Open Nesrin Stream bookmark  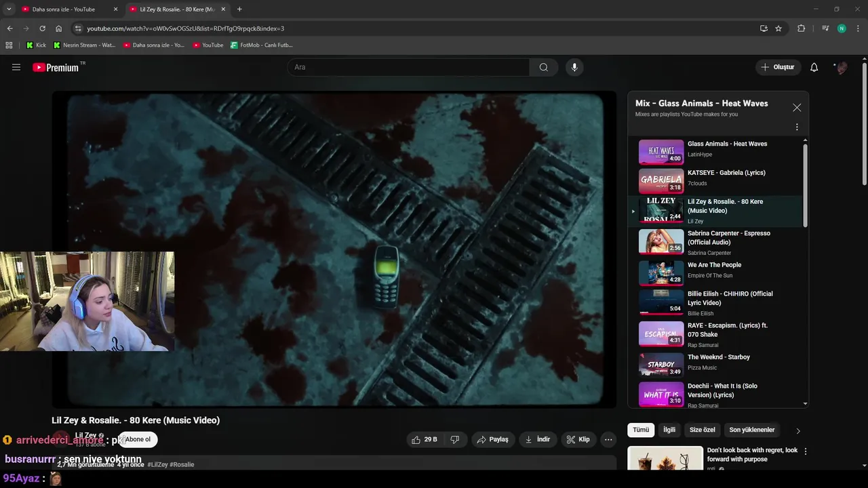click(x=84, y=45)
